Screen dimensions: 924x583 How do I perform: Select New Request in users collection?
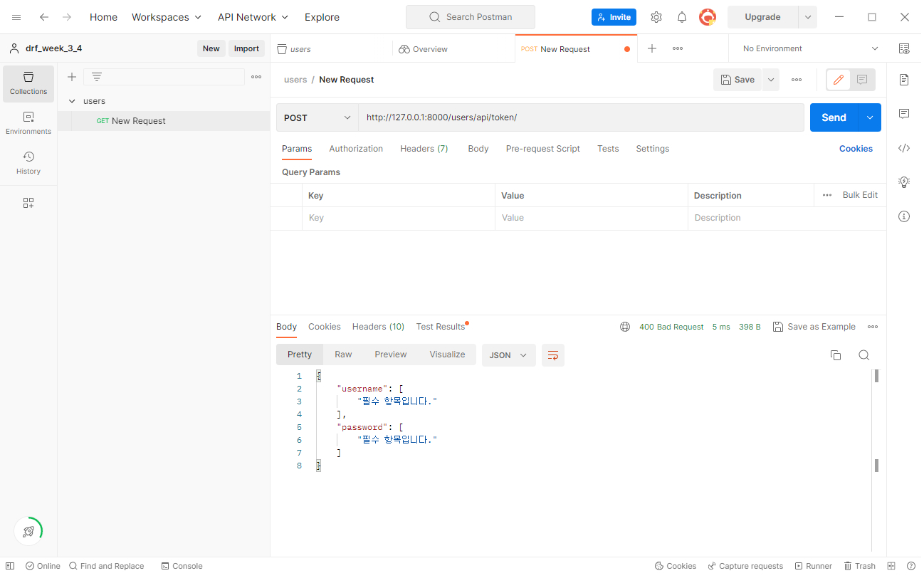164,121
